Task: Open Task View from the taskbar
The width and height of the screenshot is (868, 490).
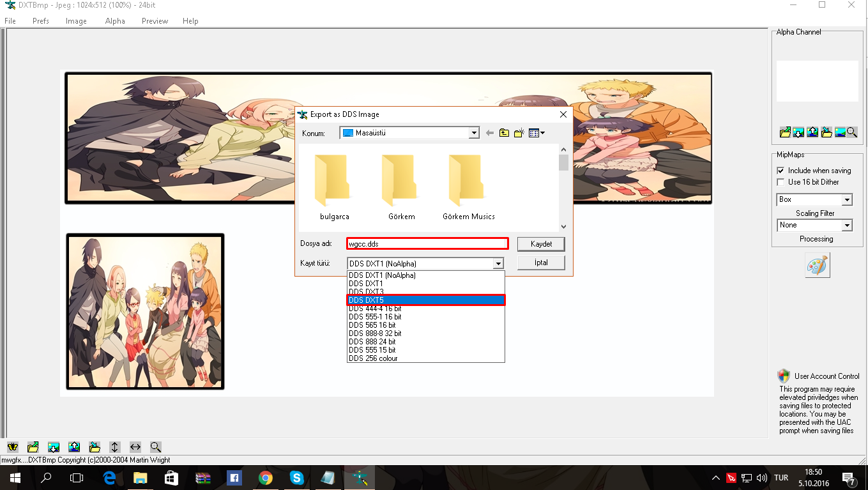Action: click(77, 478)
